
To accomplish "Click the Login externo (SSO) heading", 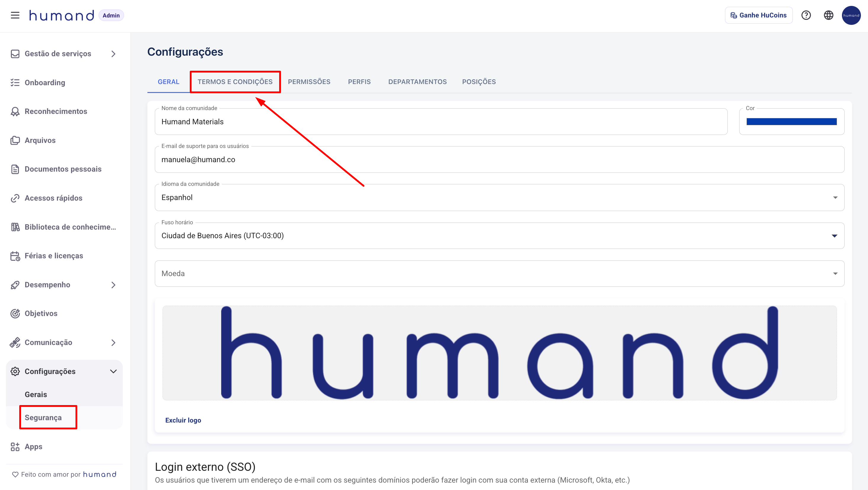I will click(205, 467).
